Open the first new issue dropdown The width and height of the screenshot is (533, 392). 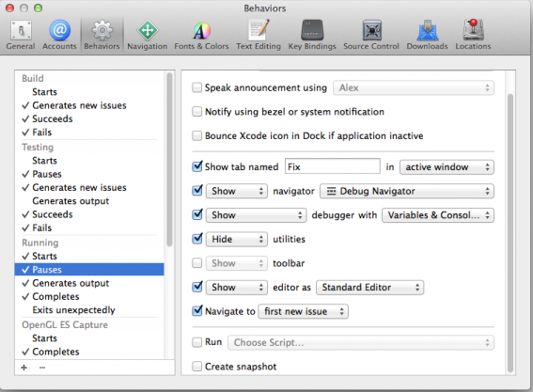pyautogui.click(x=304, y=311)
